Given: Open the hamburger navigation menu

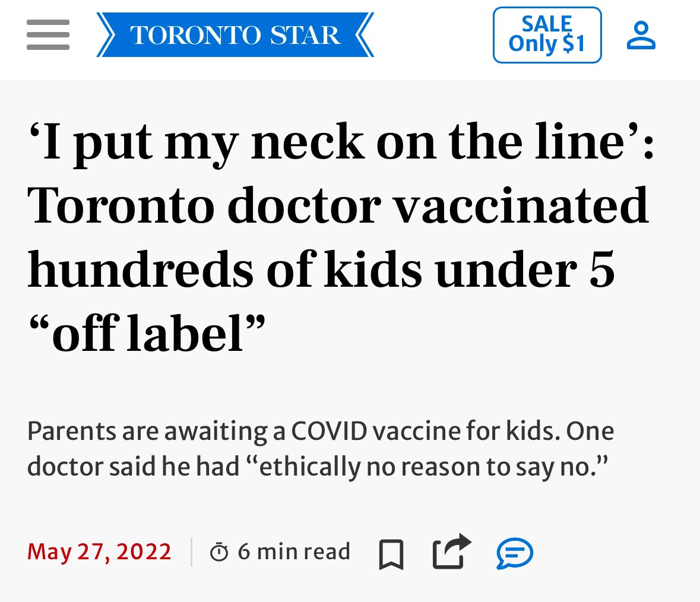Looking at the screenshot, I should (x=48, y=35).
